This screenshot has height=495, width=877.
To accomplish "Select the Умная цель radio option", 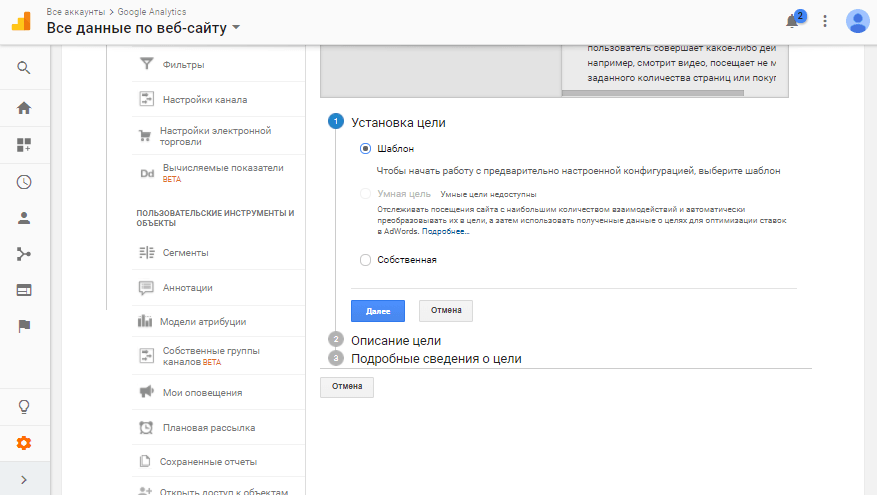I will [x=365, y=194].
